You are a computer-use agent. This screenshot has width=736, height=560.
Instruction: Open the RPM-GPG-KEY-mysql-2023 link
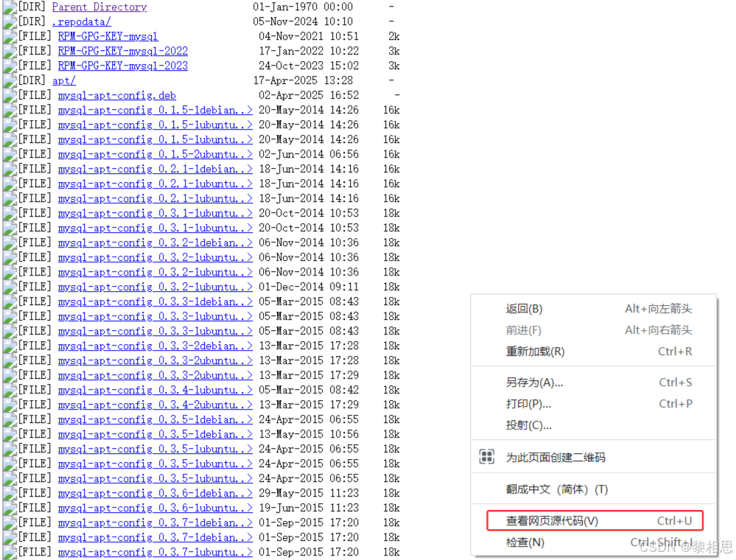122,66
